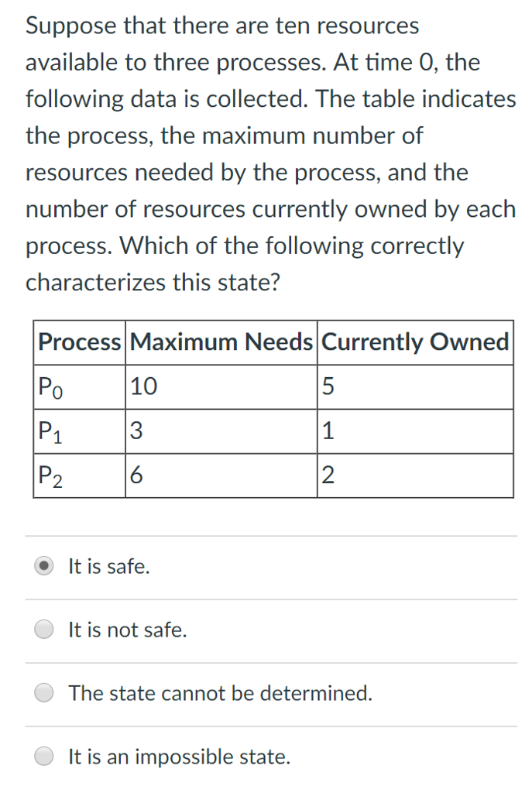Select the P0 row in the table

pos(78,386)
